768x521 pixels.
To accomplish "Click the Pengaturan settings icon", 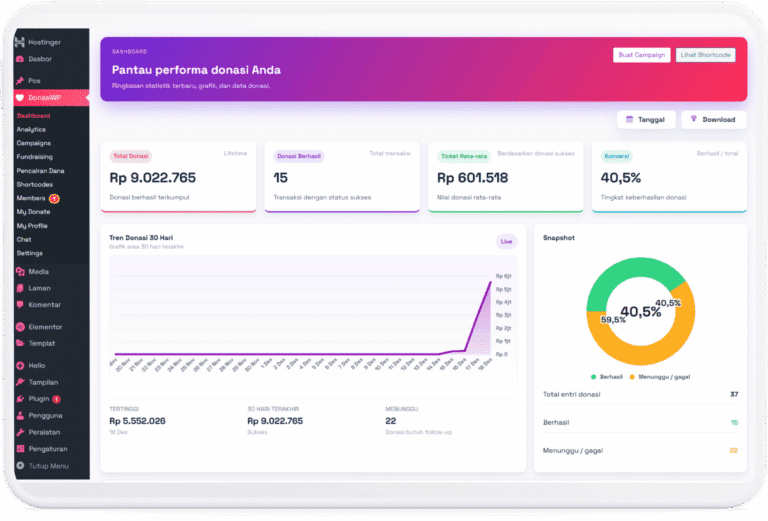I will 20,449.
